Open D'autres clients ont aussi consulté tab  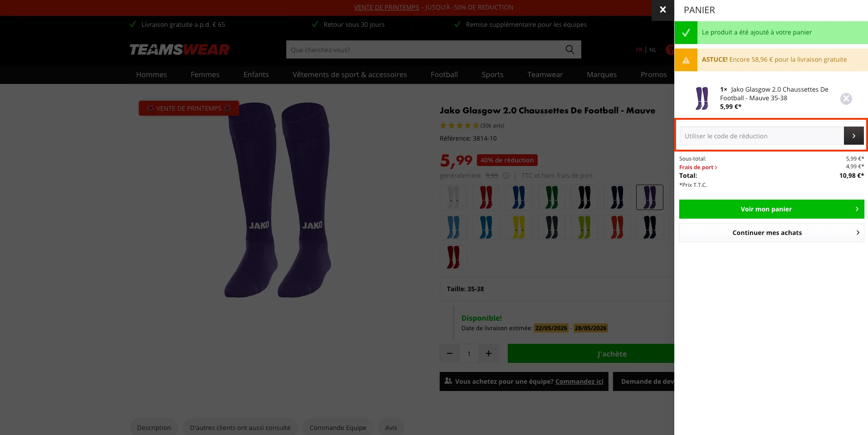coord(240,427)
